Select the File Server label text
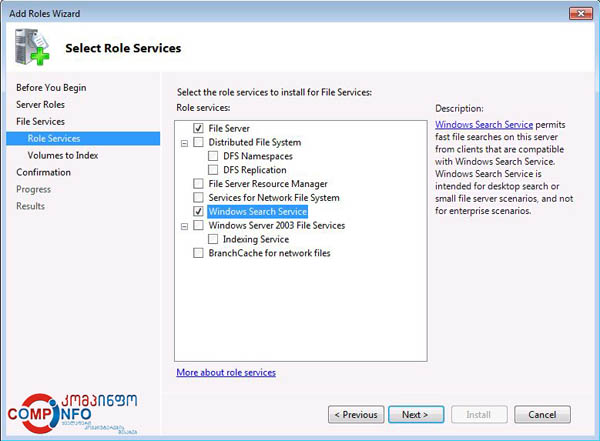This screenshot has width=600, height=441. (229, 128)
